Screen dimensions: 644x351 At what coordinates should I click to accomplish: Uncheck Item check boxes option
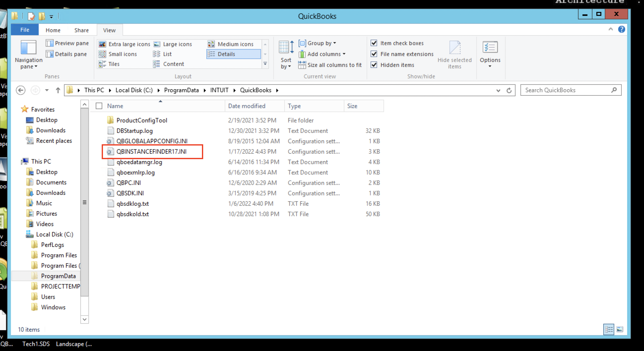(x=374, y=43)
